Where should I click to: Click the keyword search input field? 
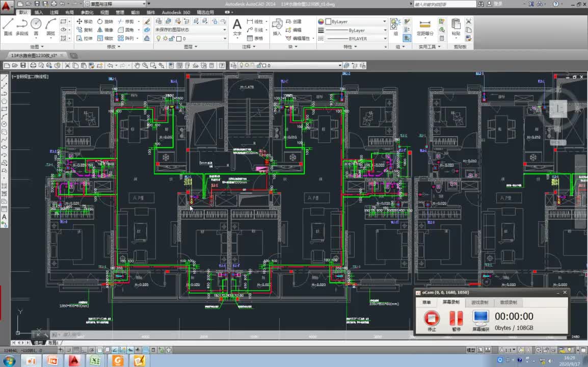coord(443,4)
